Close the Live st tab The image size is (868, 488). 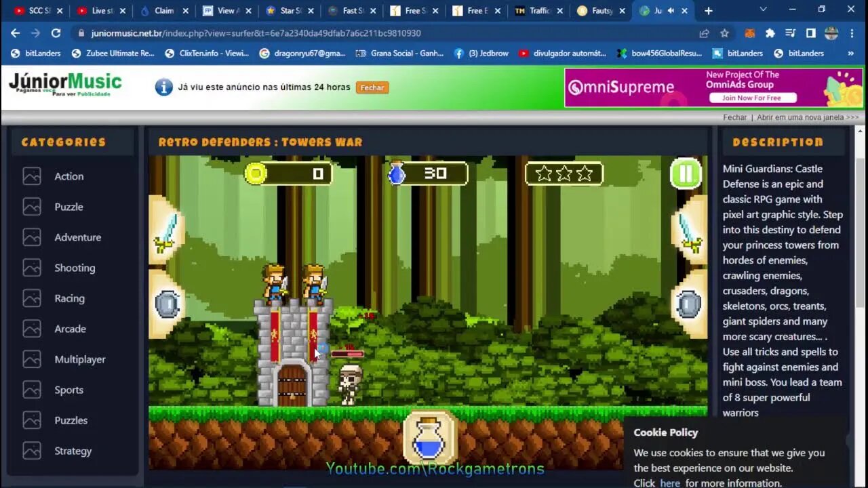pos(123,11)
